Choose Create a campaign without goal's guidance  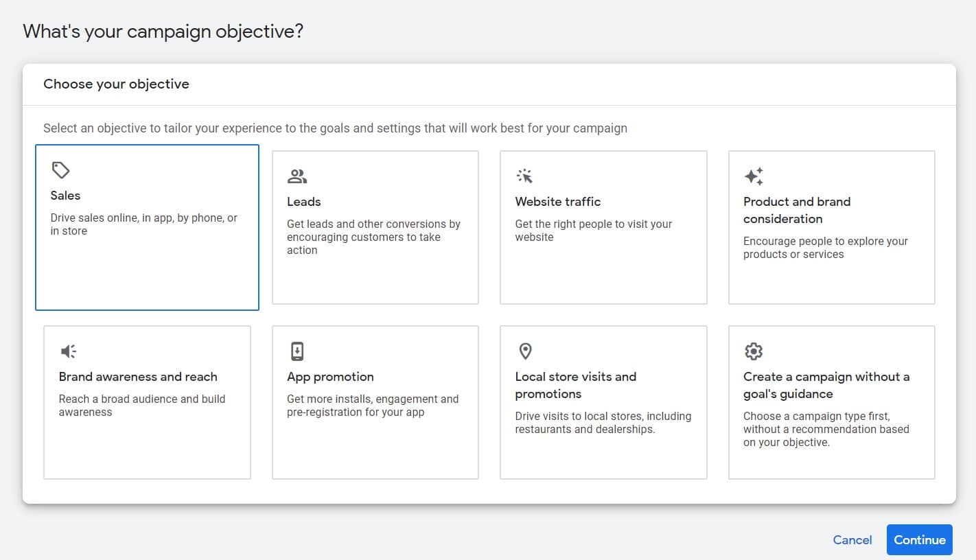(826, 385)
